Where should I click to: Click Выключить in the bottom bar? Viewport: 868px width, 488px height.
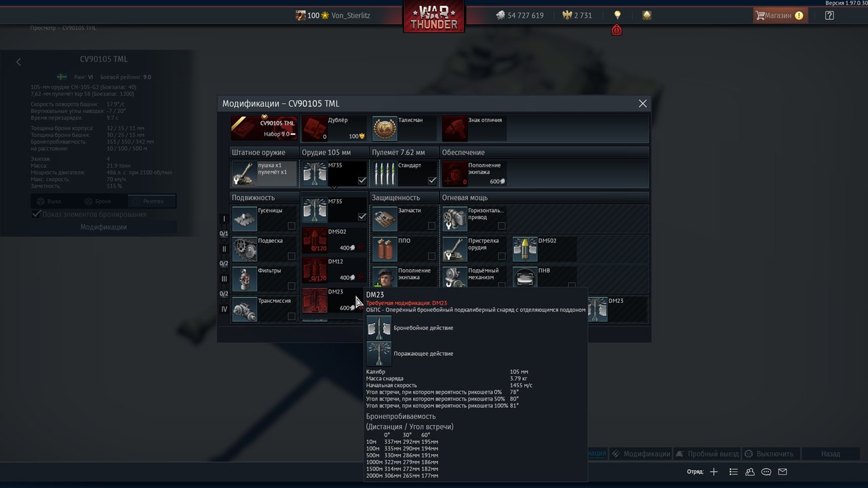pyautogui.click(x=770, y=453)
